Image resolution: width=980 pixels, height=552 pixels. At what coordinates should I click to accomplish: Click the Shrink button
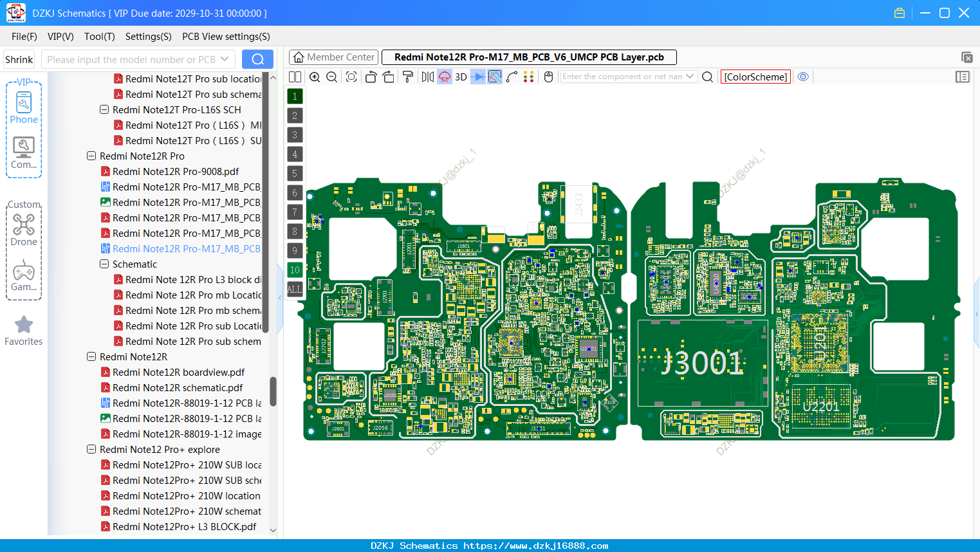pos(19,59)
